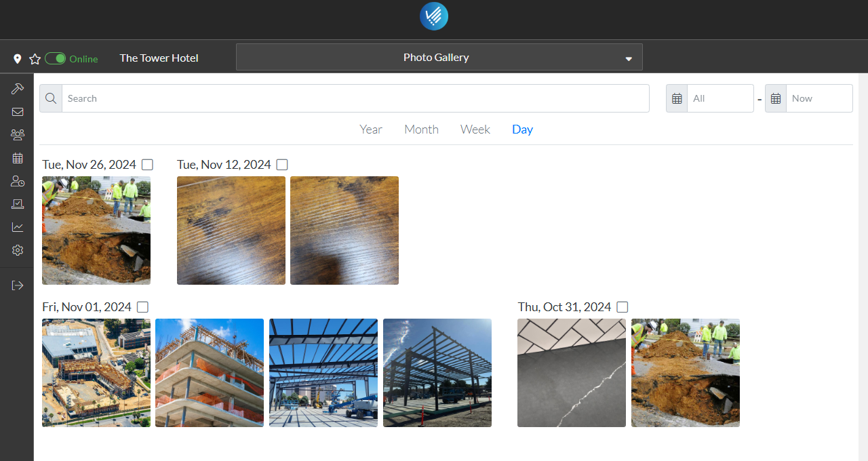This screenshot has width=868, height=461.
Task: Click the Fri, Nov 01, 2024 date heading
Action: (87, 307)
